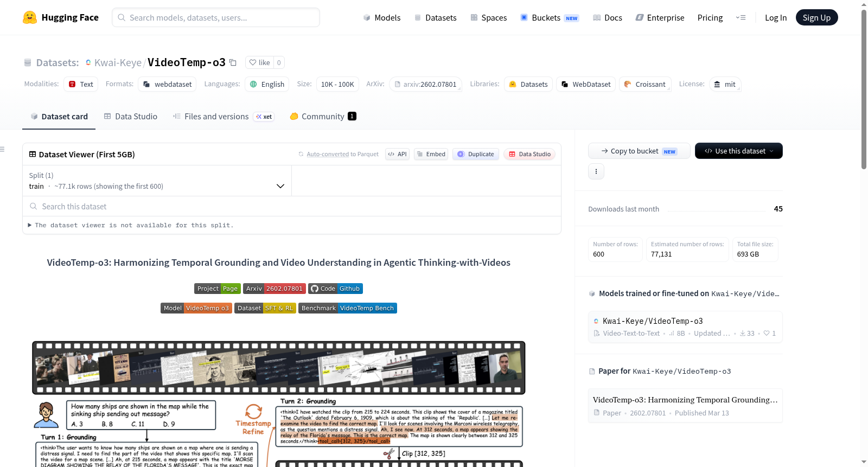Screen dimensions: 868x467
Task: Open the Code Github badge
Action: pos(335,289)
